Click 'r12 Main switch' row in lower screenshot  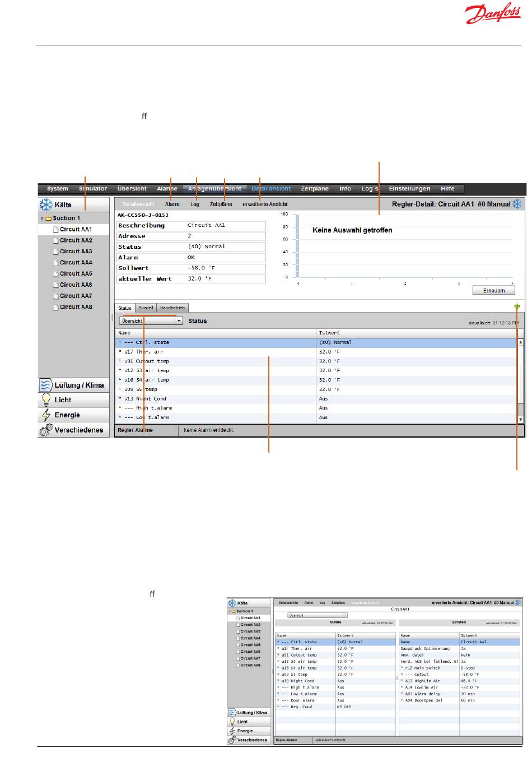click(x=459, y=668)
